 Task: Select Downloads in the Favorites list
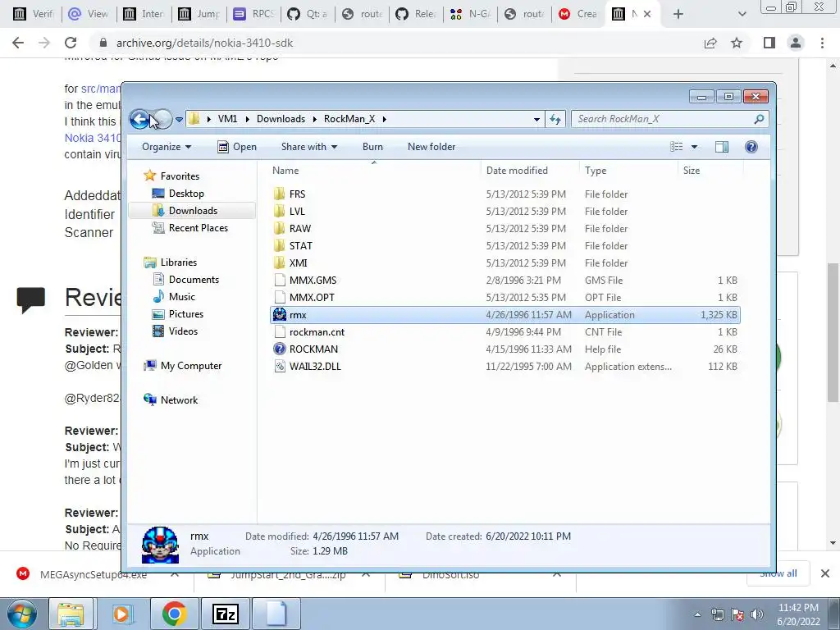point(185,211)
